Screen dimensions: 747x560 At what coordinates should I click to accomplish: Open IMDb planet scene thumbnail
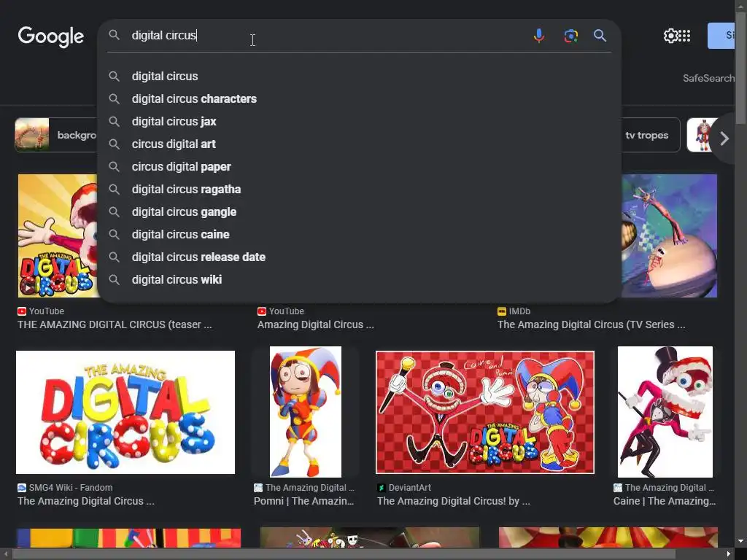pyautogui.click(x=670, y=236)
